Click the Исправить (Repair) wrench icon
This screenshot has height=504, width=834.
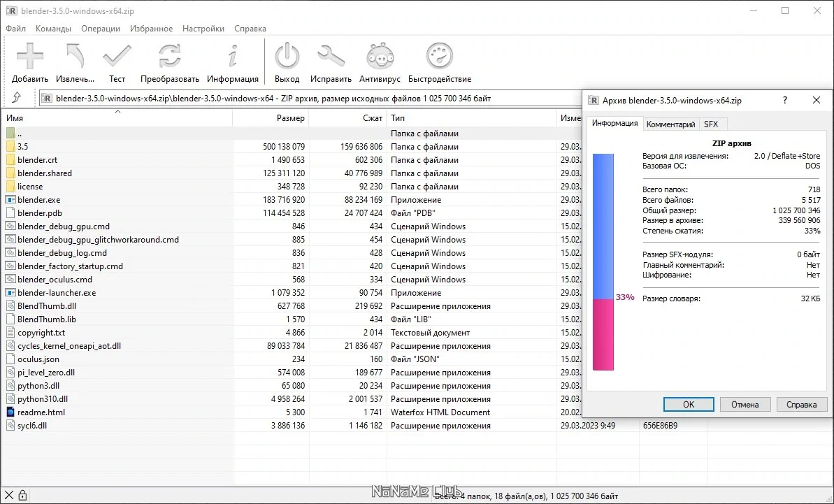coord(331,57)
